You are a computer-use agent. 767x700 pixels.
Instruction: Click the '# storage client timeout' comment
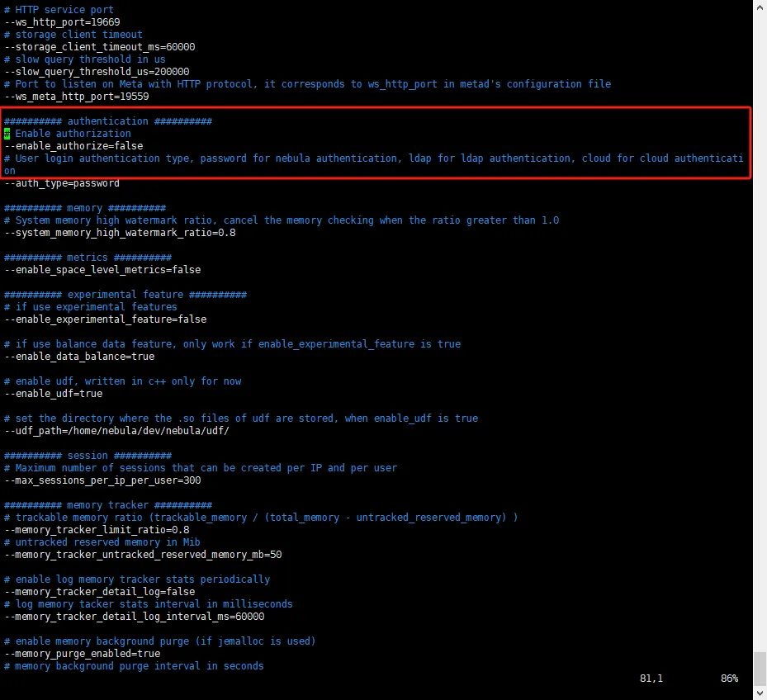(73, 34)
